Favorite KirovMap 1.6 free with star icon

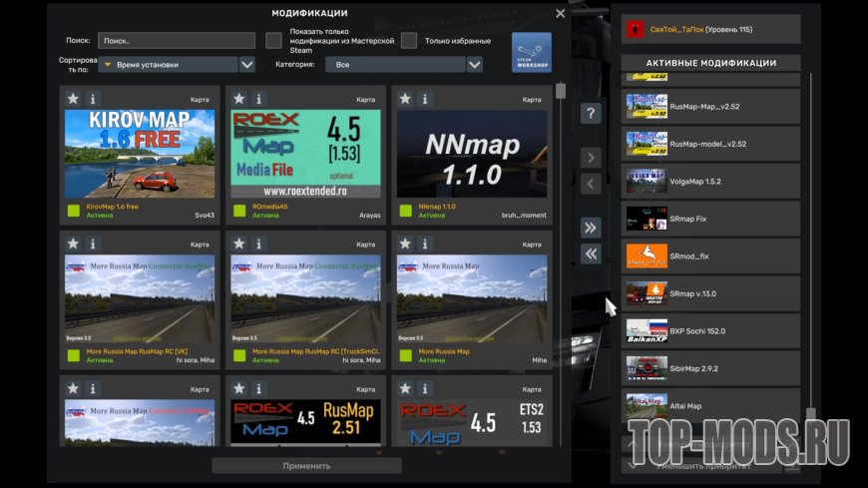(x=73, y=99)
